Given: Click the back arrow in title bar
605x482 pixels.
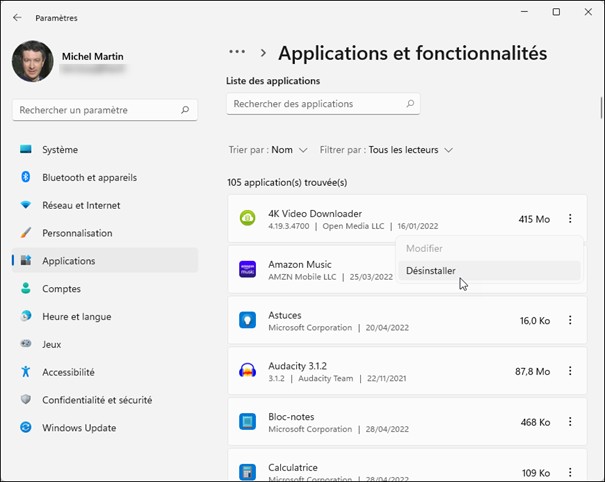Looking at the screenshot, I should 17,17.
